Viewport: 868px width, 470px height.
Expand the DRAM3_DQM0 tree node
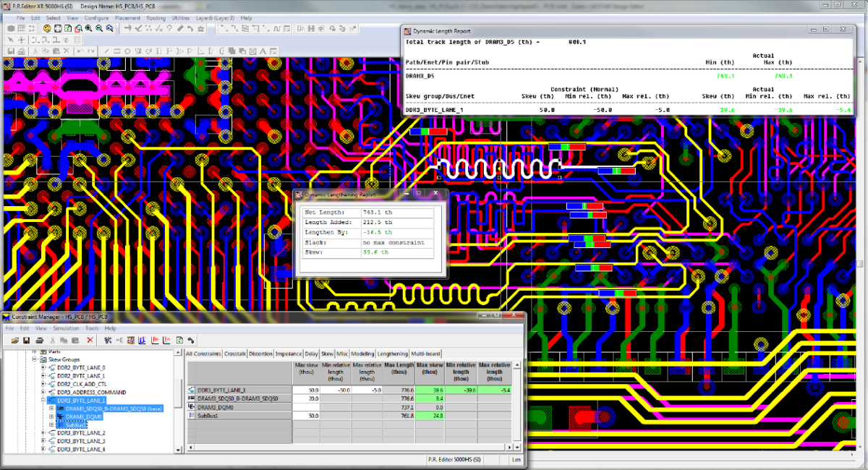tap(51, 416)
